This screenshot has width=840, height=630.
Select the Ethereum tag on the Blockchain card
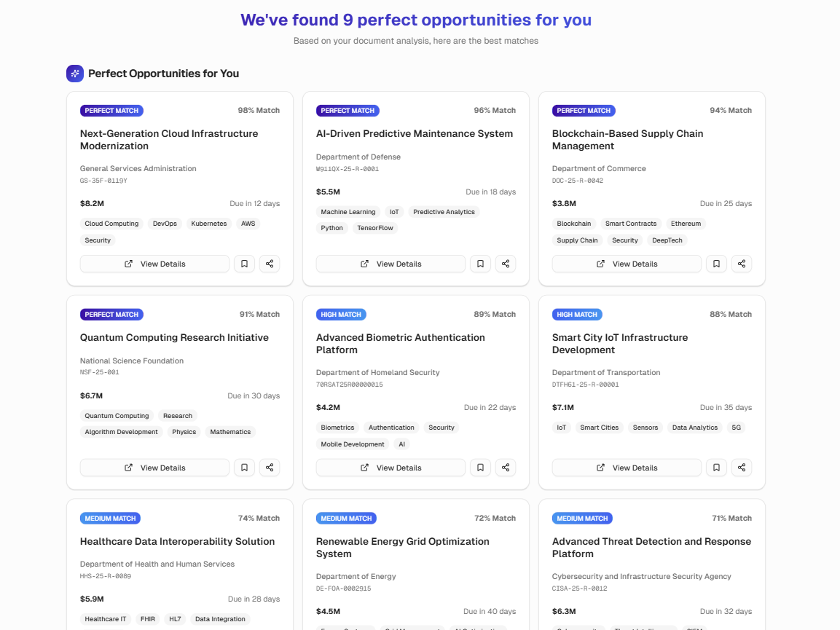(686, 224)
